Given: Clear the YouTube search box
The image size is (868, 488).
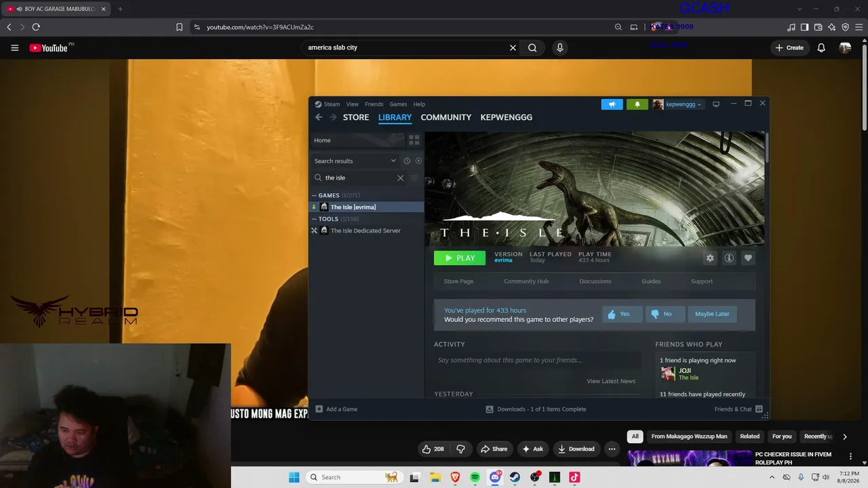Looking at the screenshot, I should point(513,47).
